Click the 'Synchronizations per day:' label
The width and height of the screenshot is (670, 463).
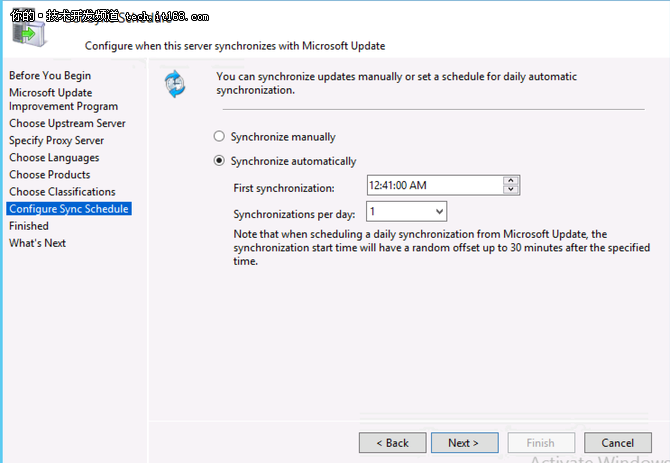pos(294,214)
